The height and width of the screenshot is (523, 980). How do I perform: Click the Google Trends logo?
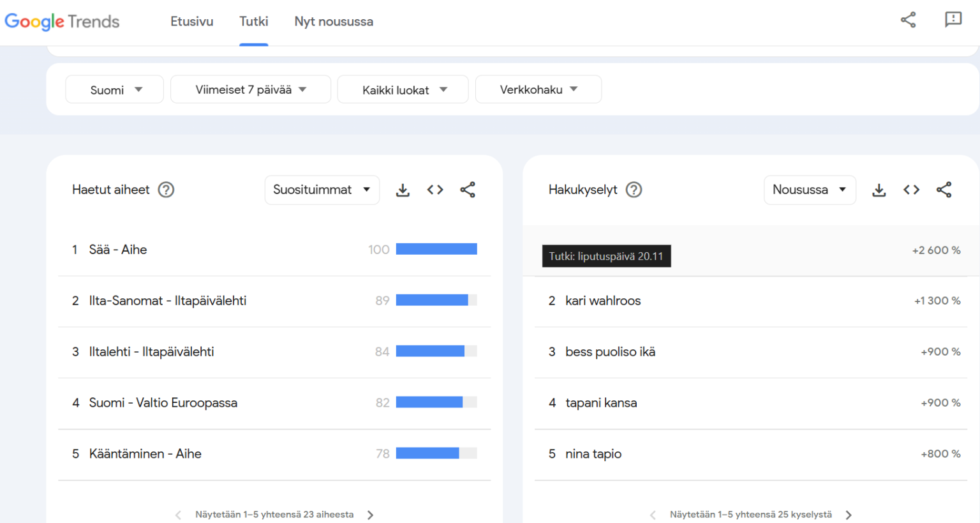(x=62, y=22)
